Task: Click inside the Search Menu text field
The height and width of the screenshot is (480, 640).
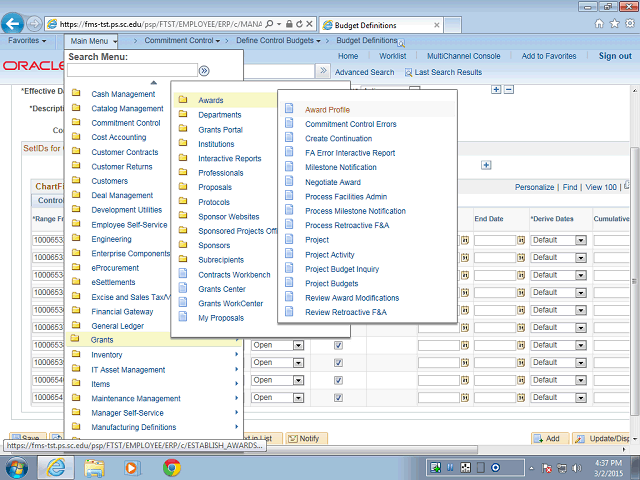Action: click(130, 71)
